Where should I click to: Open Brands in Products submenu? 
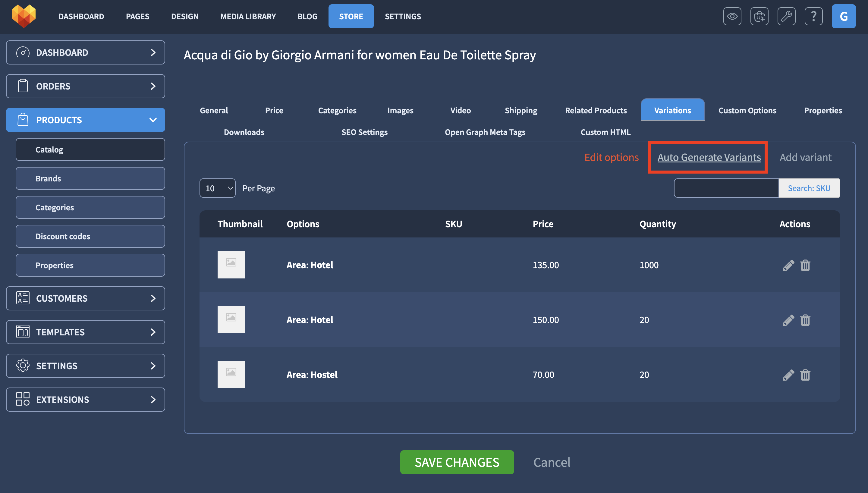coord(90,178)
